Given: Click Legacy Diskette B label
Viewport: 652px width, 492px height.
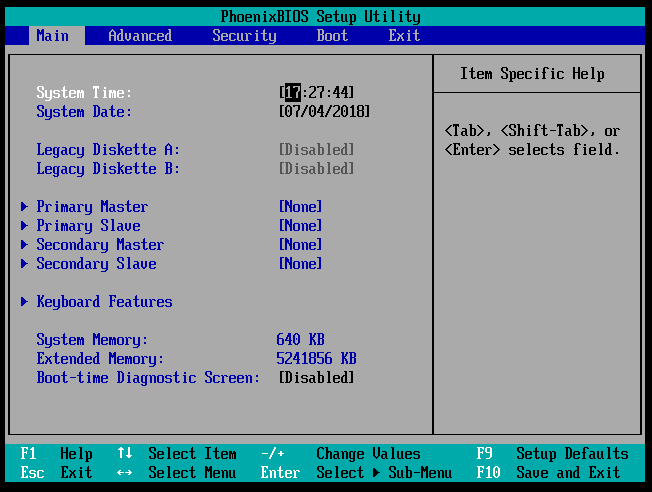Looking at the screenshot, I should point(108,169).
